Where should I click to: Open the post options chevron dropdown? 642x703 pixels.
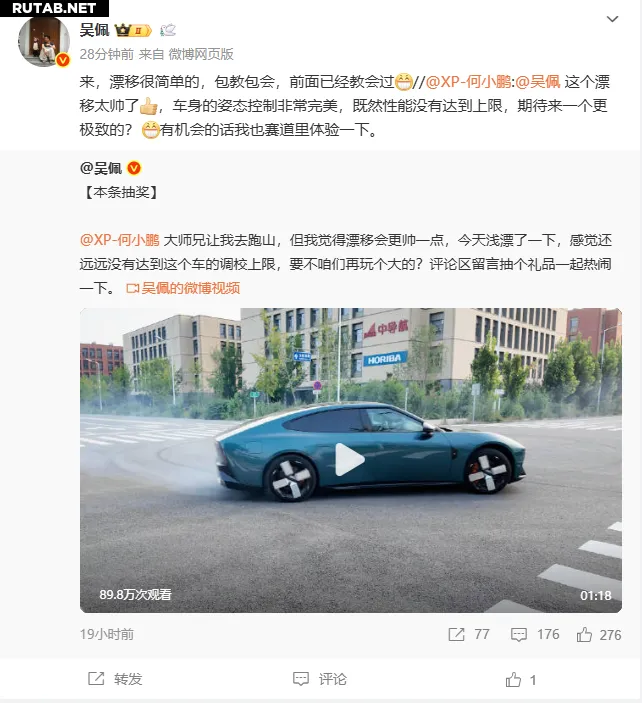tap(612, 19)
